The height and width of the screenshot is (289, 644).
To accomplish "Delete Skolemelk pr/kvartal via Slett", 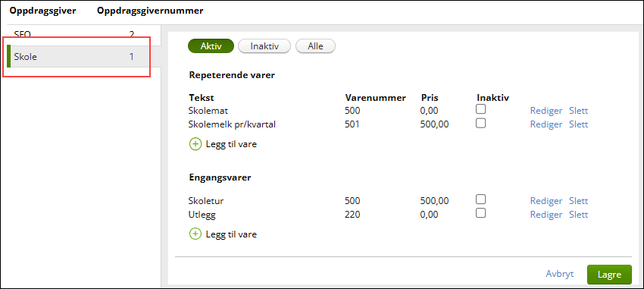I will 578,124.
